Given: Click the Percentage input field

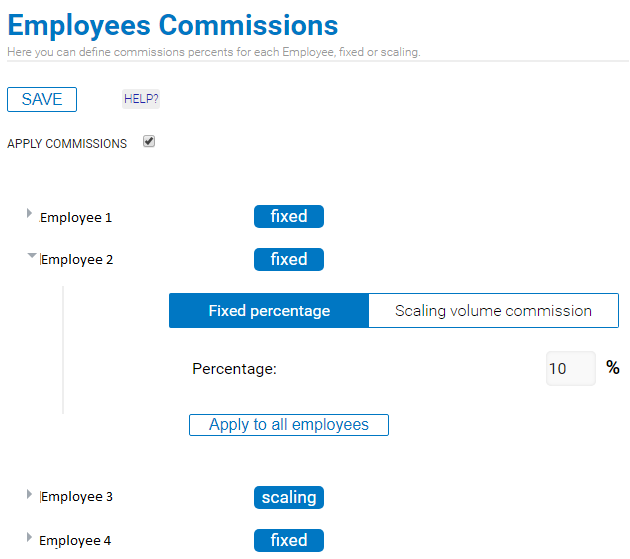Looking at the screenshot, I should point(571,369).
